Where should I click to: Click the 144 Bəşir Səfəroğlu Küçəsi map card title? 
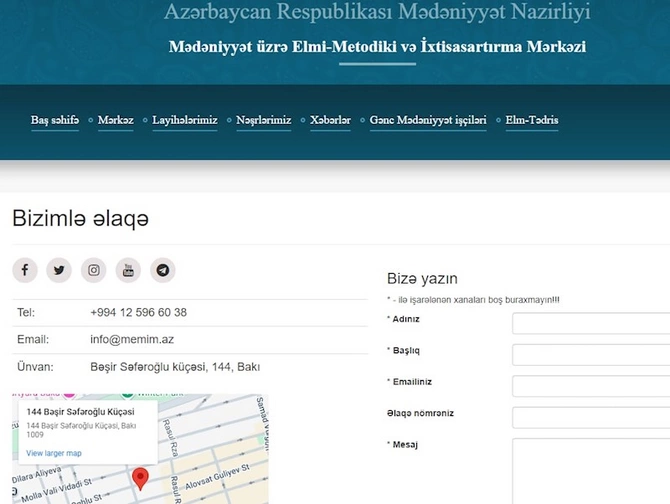tap(80, 412)
